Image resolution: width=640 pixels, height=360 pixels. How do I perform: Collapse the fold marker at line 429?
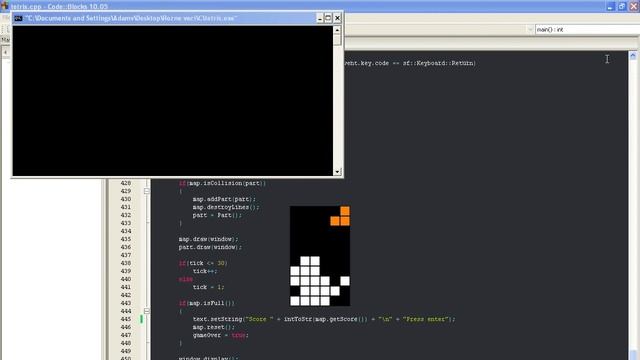pos(147,191)
